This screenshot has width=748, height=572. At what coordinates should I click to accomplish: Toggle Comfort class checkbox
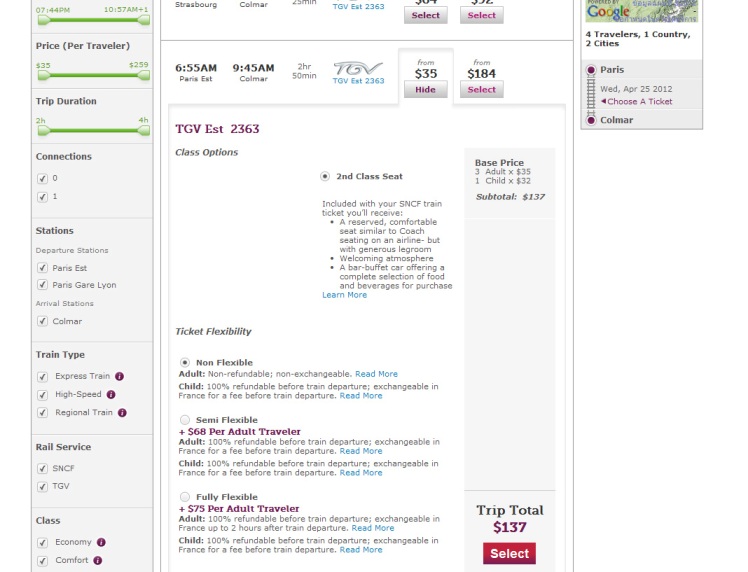[42, 561]
